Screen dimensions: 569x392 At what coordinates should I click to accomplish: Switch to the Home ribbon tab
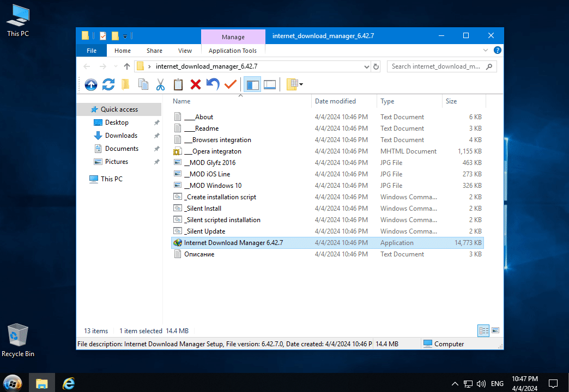(x=122, y=51)
